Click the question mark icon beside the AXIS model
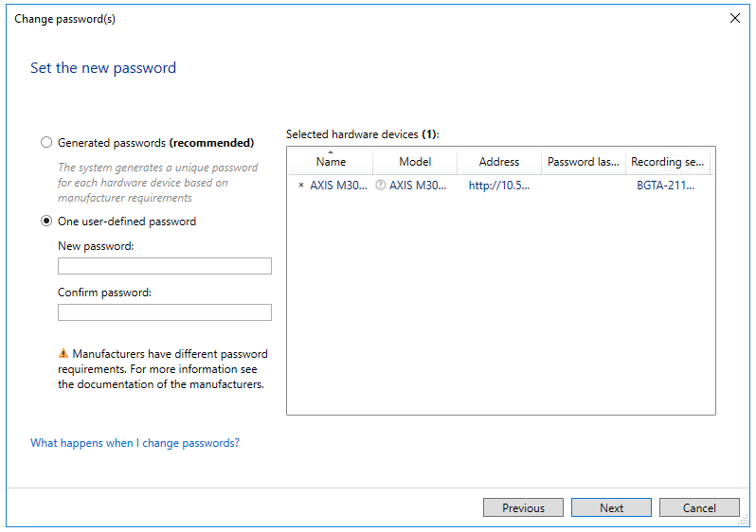756x532 pixels. 380,186
